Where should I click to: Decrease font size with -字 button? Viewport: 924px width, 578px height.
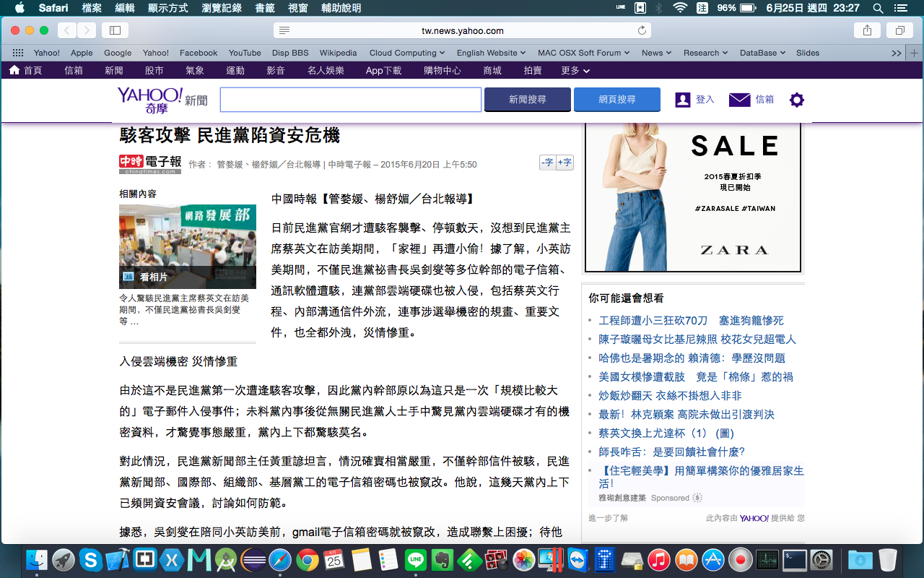tap(547, 163)
